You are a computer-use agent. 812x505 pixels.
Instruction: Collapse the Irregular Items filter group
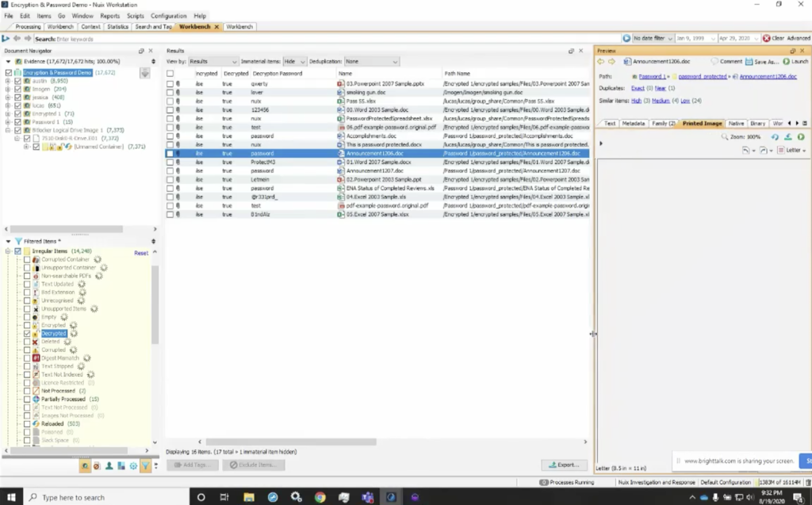tap(8, 251)
